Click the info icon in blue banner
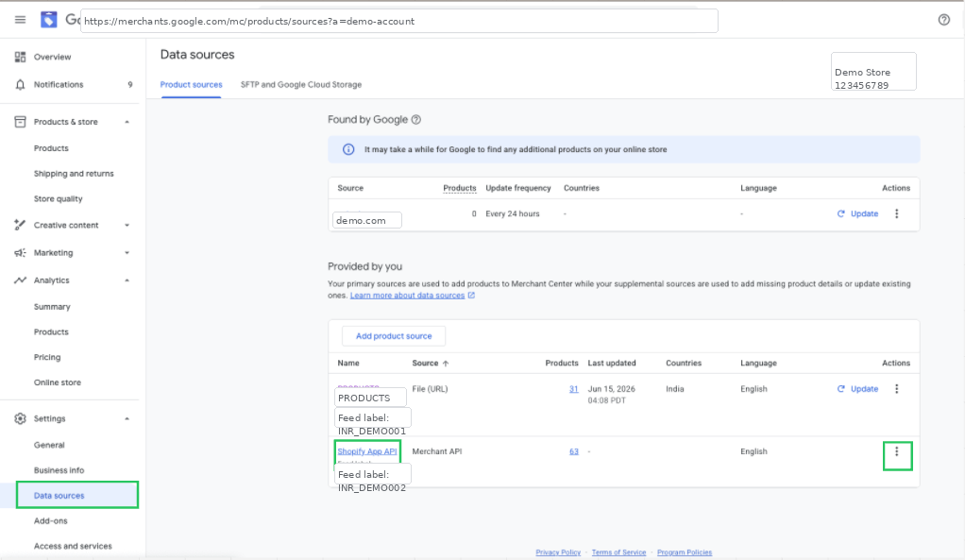 (x=348, y=149)
